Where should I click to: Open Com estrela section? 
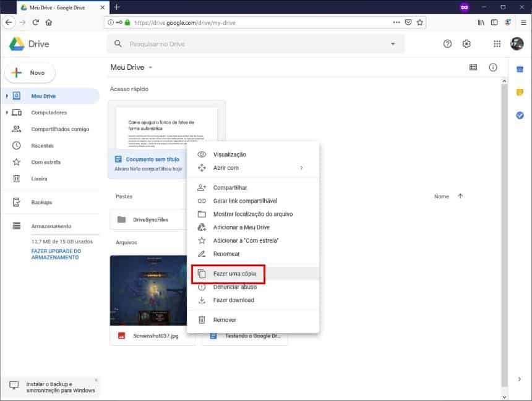(x=50, y=162)
